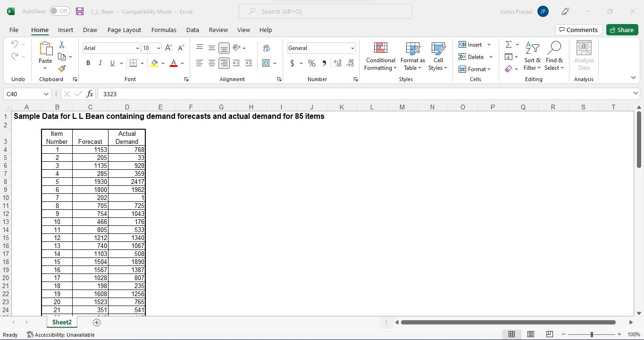The image size is (644, 340).
Task: Click the Share button
Action: click(621, 29)
